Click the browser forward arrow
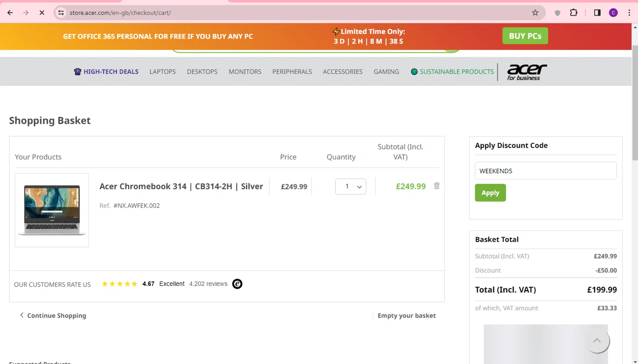The image size is (638, 364). [26, 13]
